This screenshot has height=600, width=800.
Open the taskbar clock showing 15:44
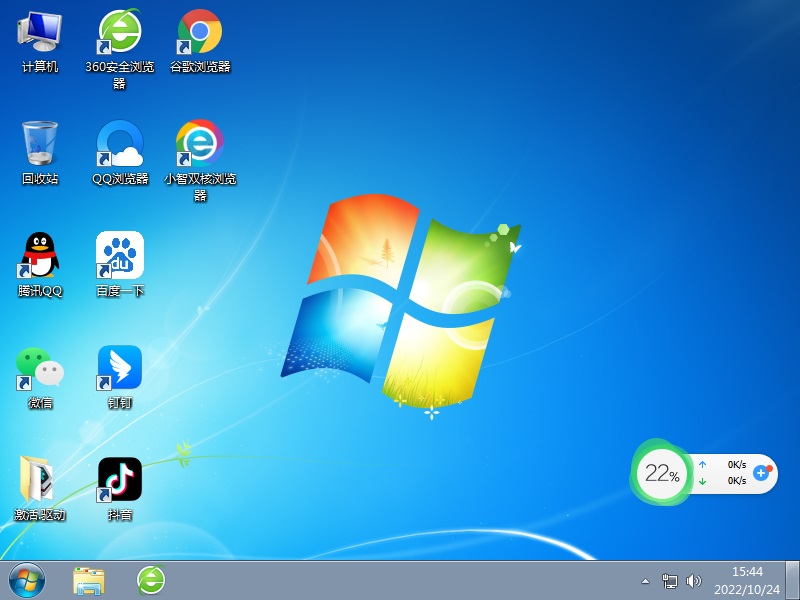pos(747,581)
